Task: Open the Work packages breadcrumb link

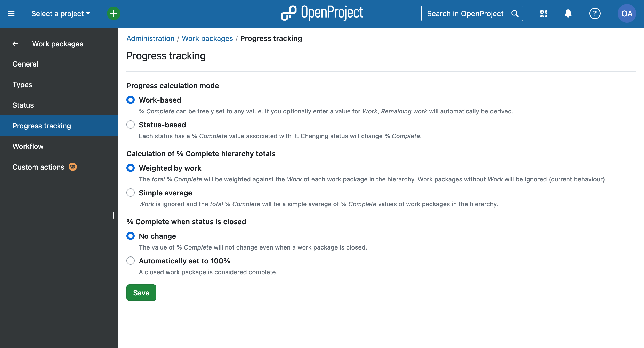Action: 207,39
